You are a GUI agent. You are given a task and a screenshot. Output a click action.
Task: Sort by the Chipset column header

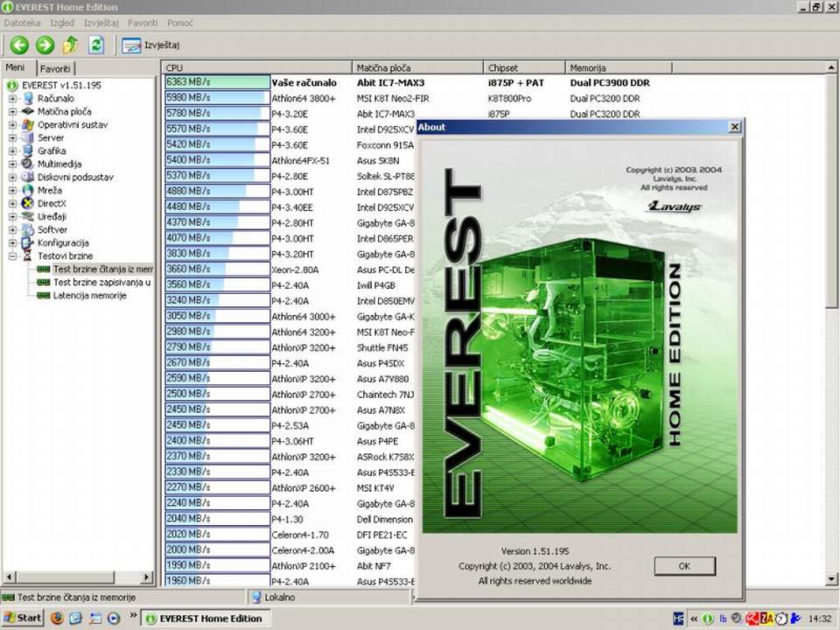tap(523, 67)
